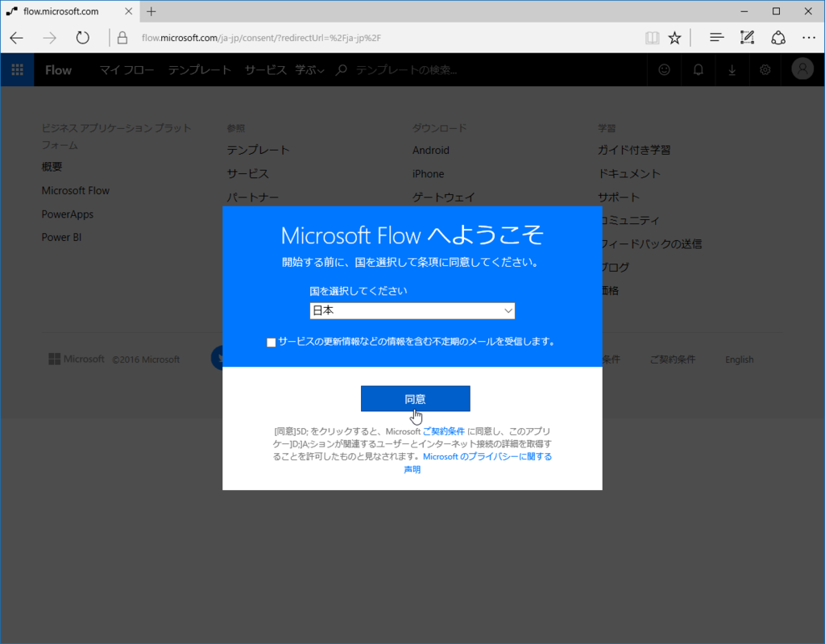Open notifications via the bell icon

coord(698,70)
